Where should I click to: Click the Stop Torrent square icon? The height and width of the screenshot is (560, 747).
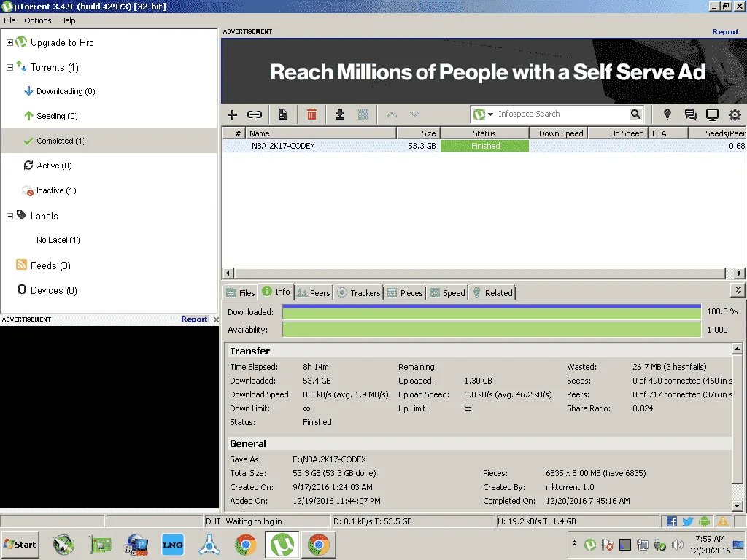pyautogui.click(x=363, y=114)
